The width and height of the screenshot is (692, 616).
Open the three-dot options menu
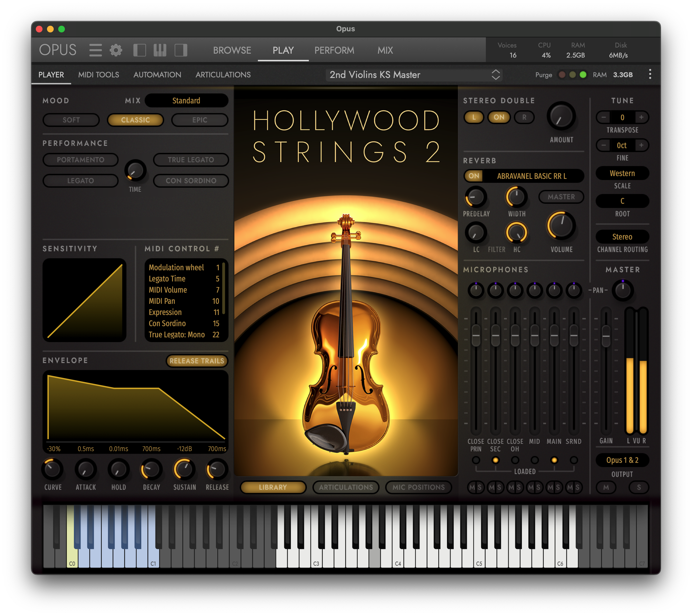pos(650,74)
